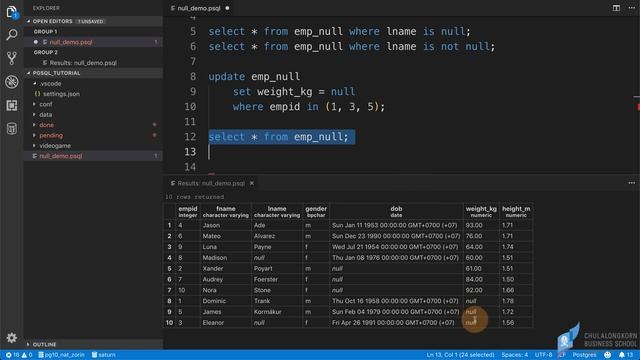
Task: Select Results: null_demo.psql under Group 2
Action: click(x=83, y=63)
